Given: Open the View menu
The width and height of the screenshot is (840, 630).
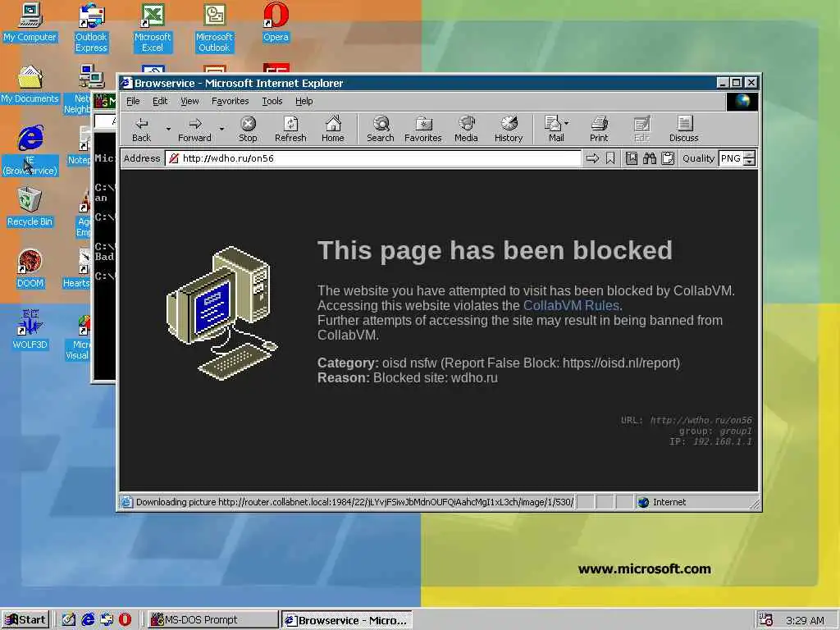Looking at the screenshot, I should pos(189,101).
